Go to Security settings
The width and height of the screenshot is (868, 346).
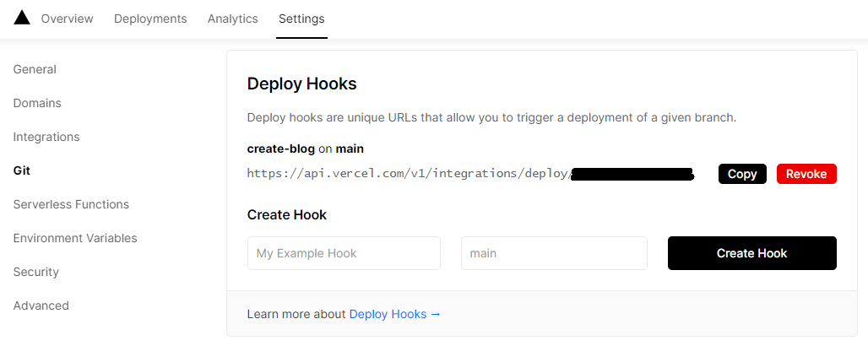[36, 272]
